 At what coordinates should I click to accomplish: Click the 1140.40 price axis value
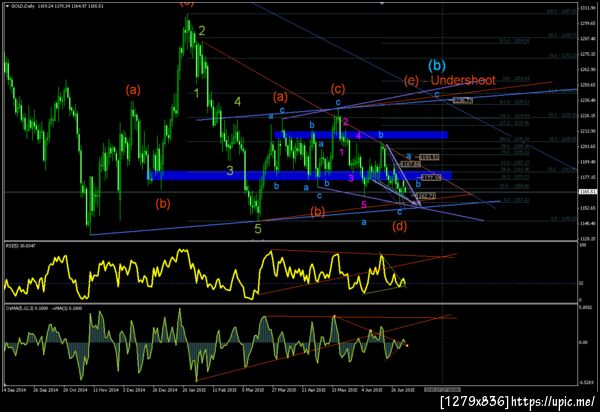(587, 223)
